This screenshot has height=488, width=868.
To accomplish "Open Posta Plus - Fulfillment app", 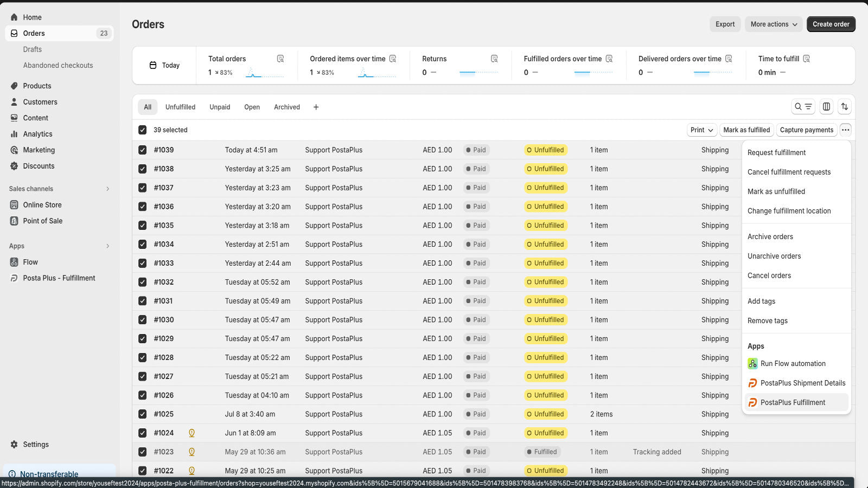I will (x=58, y=278).
